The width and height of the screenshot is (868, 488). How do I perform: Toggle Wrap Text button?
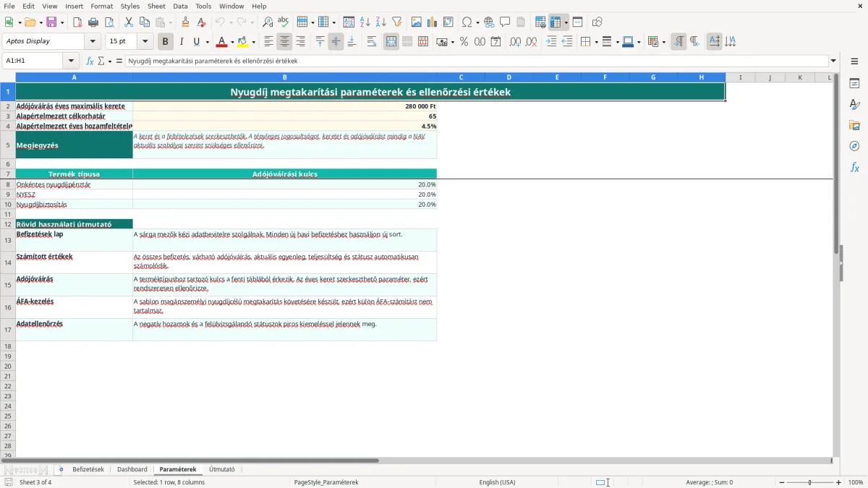click(372, 41)
